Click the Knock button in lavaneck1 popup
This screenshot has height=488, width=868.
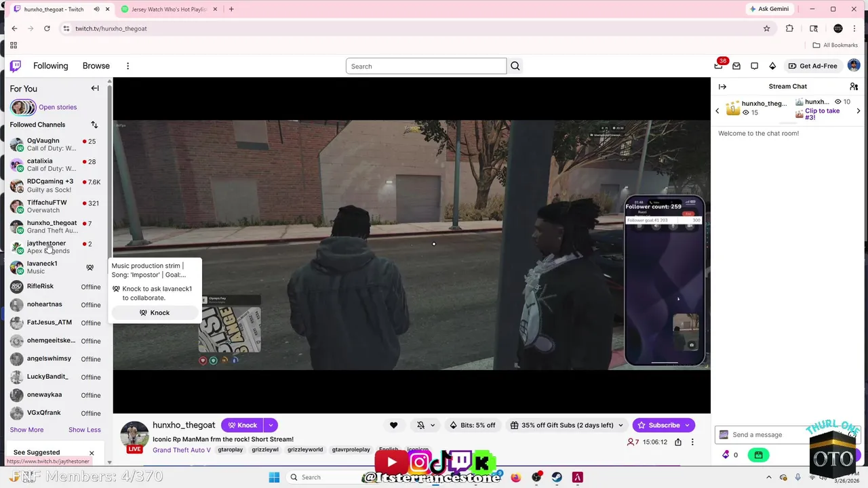(x=155, y=312)
